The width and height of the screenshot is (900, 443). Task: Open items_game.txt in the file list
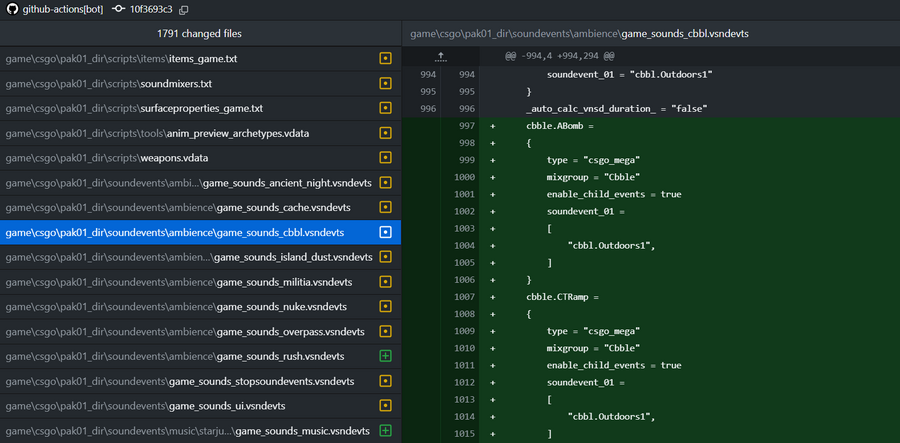tap(200, 59)
